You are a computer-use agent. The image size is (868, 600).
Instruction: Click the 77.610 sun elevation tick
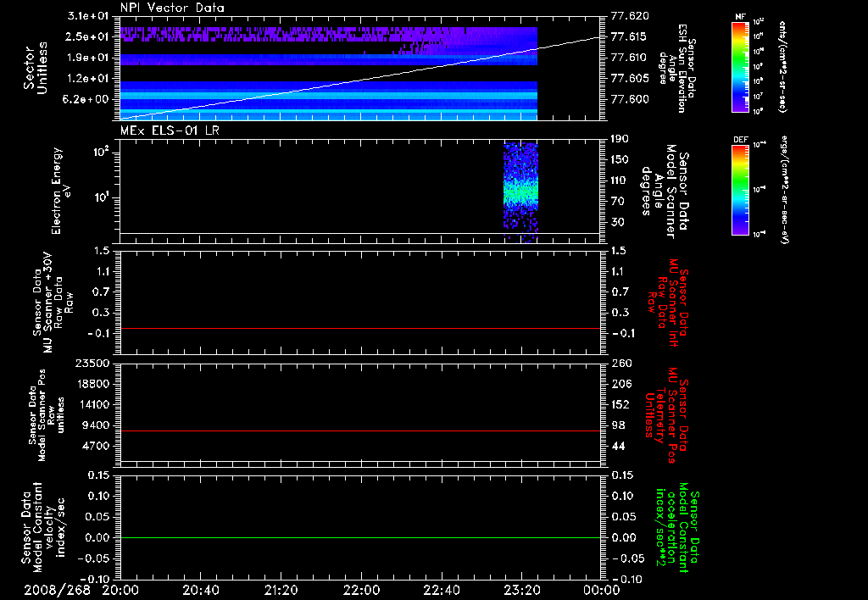pos(630,58)
